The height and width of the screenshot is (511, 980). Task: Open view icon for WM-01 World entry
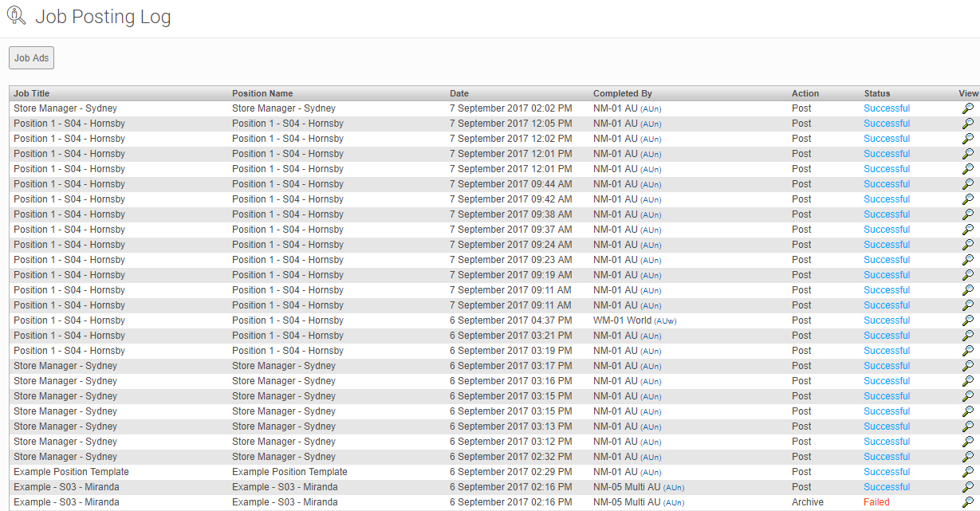click(x=967, y=320)
